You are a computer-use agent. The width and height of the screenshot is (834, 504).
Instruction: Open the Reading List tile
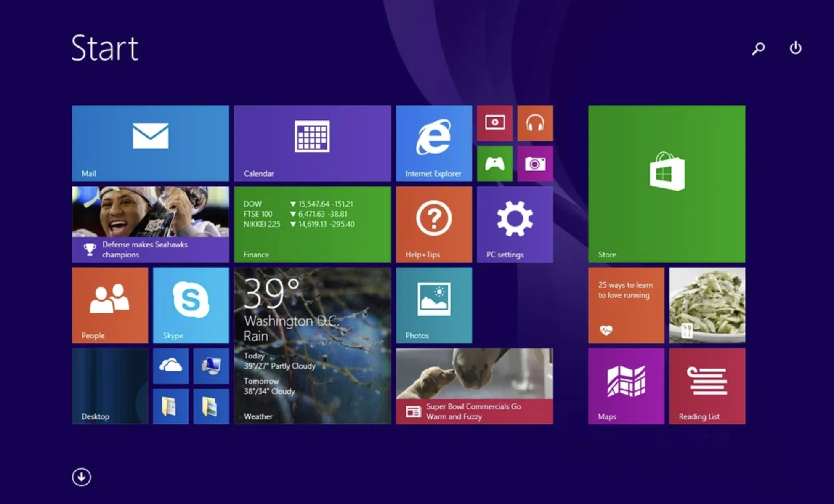point(707,386)
